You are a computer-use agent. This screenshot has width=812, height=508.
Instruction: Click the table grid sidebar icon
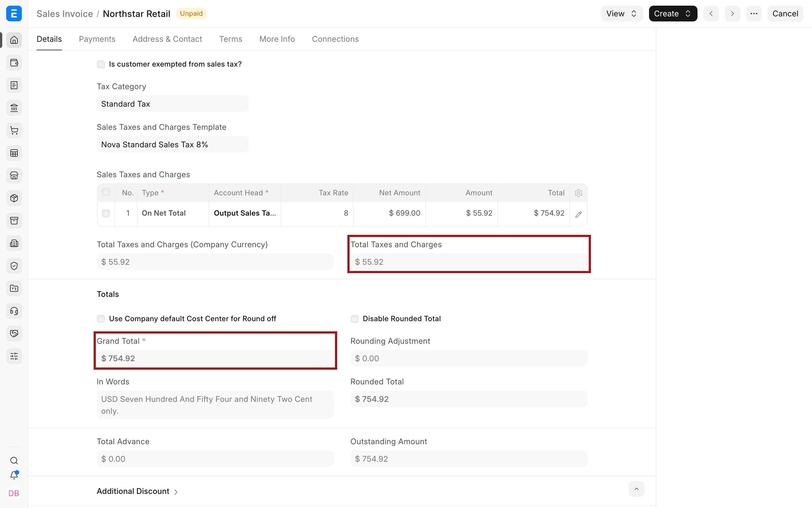pos(14,153)
